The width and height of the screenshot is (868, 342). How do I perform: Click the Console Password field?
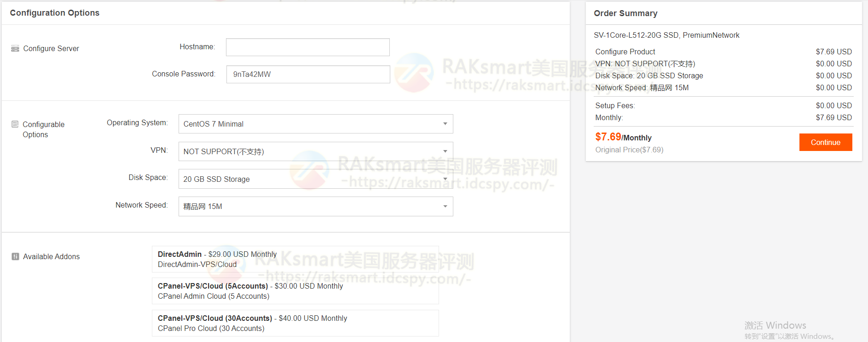308,74
